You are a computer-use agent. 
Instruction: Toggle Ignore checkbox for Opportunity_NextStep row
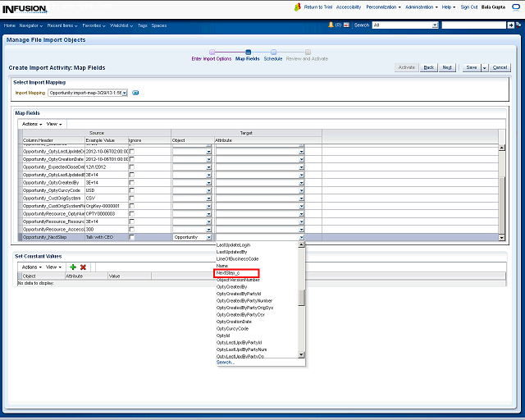[x=132, y=237]
